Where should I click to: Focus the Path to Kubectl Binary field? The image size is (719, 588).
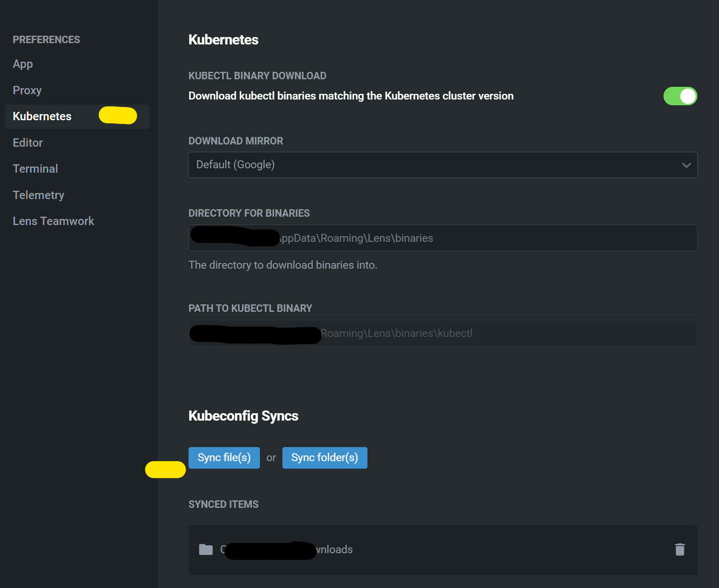point(443,333)
